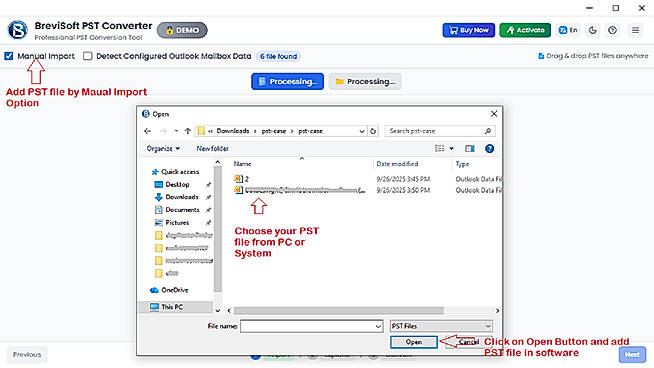Click the horizontal scrollbar thumb of file list
The width and height of the screenshot is (654, 368).
[338, 311]
